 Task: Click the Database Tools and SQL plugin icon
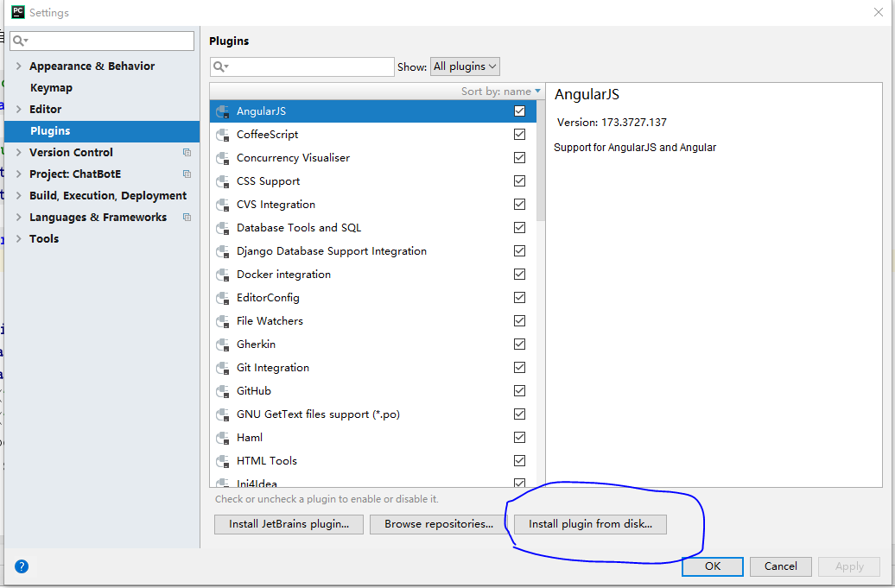point(223,228)
